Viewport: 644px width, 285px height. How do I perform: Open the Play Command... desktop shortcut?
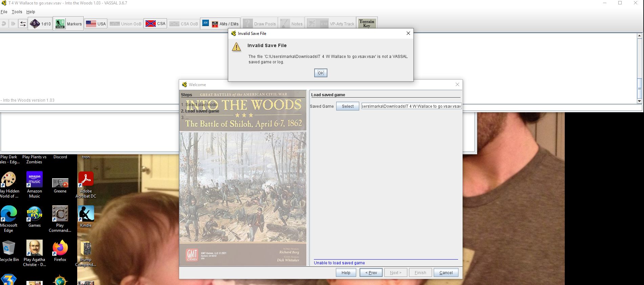60,219
